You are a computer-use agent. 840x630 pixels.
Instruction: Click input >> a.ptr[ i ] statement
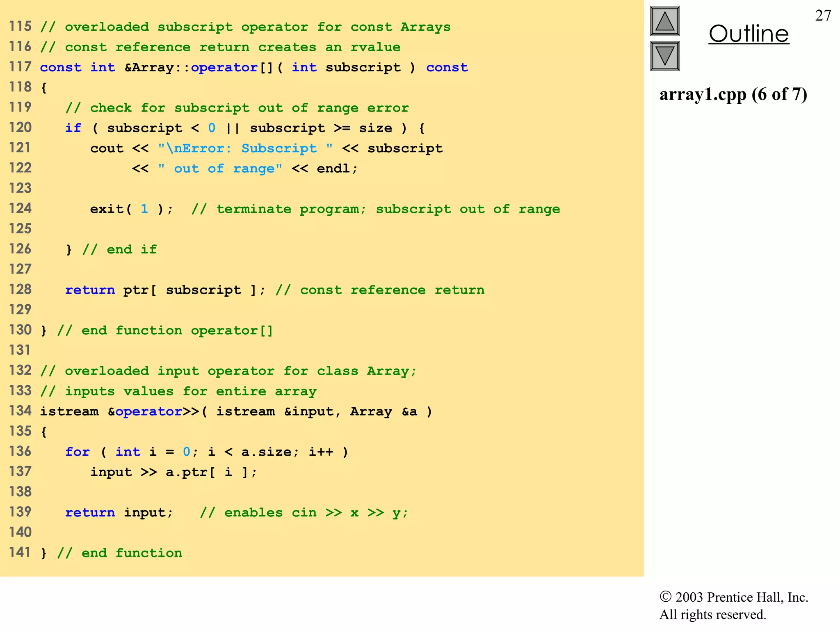(174, 472)
